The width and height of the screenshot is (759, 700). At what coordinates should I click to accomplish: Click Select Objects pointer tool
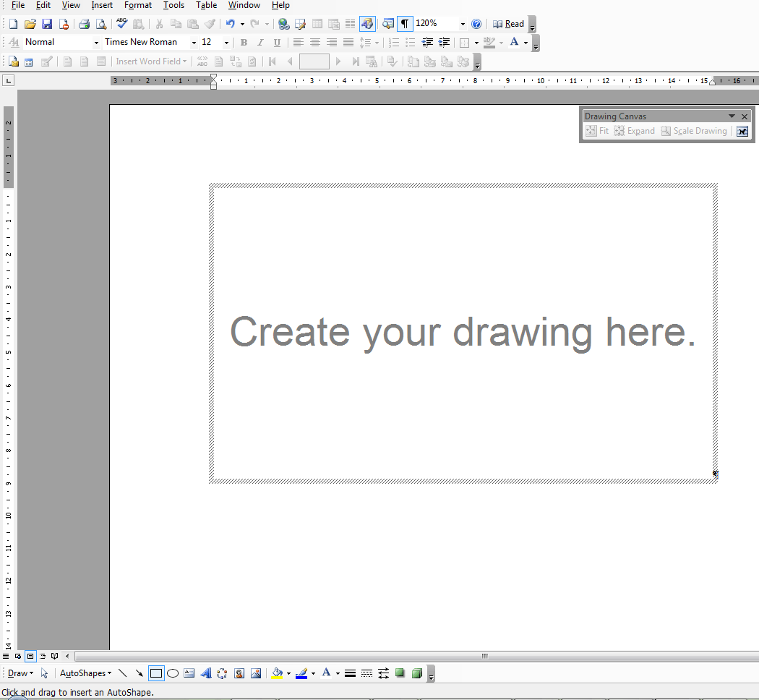click(x=44, y=673)
